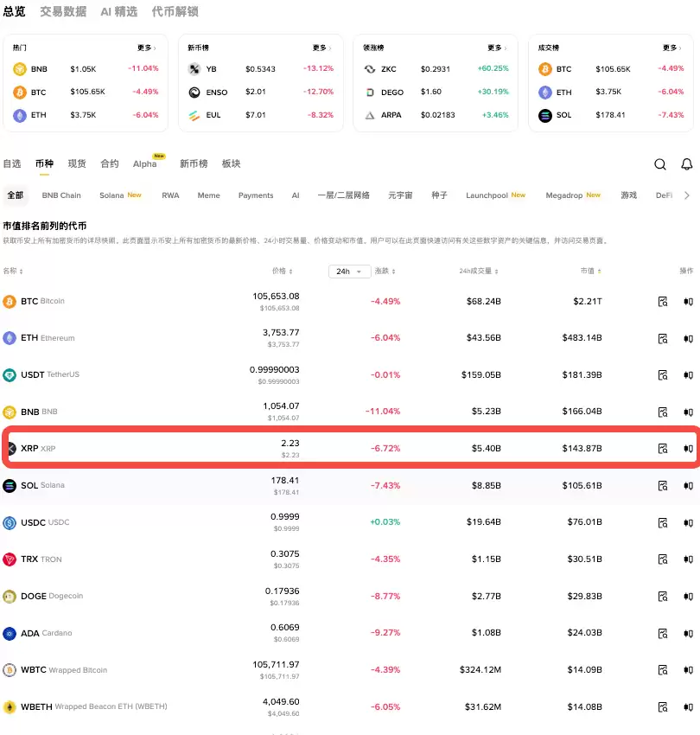Sort the table by 24h成交量 column
The width and height of the screenshot is (700, 735).
[x=479, y=271]
